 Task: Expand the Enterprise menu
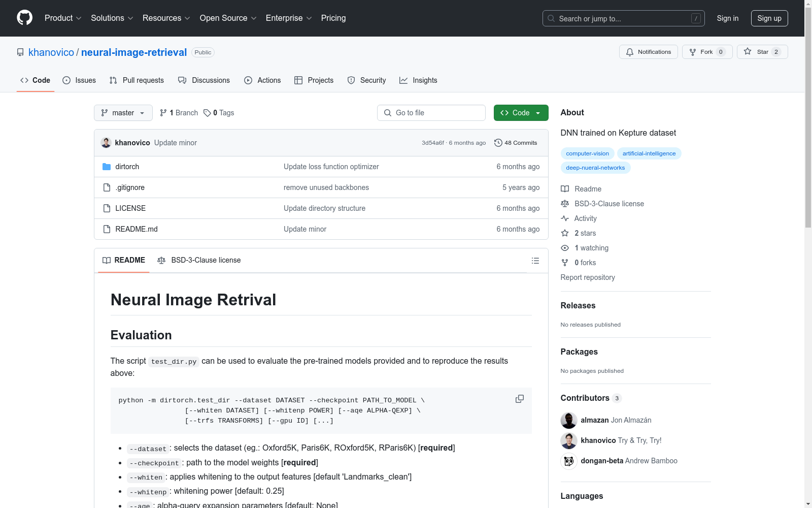[x=289, y=18]
